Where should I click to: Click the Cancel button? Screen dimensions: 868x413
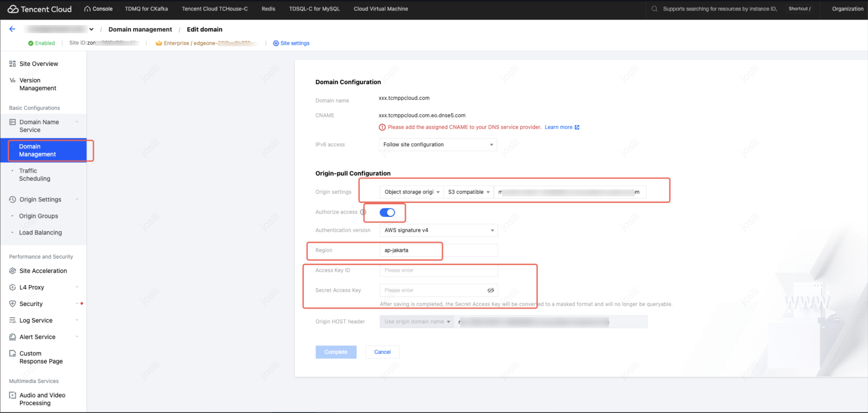pos(382,352)
